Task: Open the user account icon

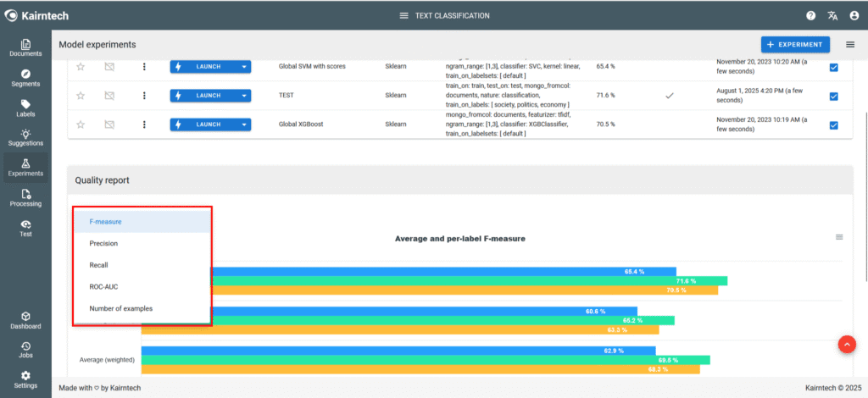Action: click(854, 15)
